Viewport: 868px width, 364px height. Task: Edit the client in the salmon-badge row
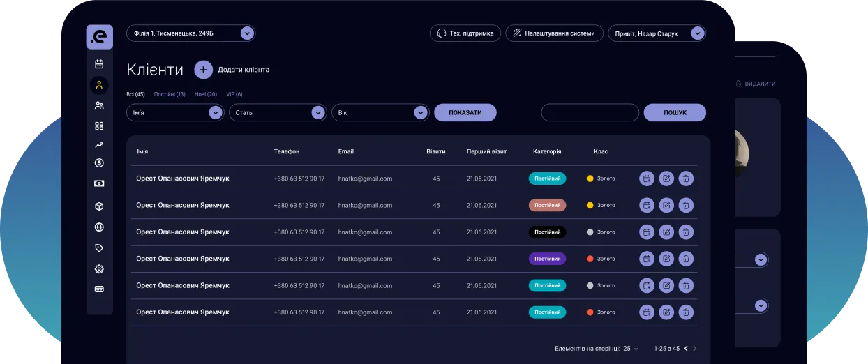666,205
